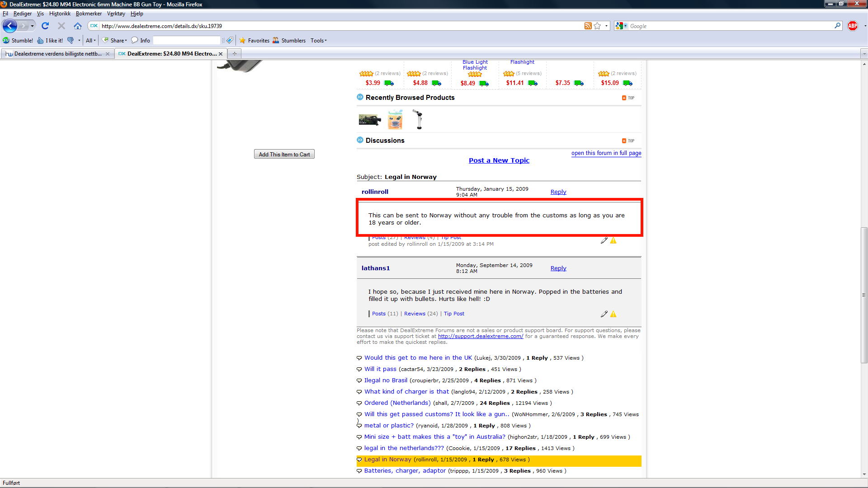Open the back history dropdown arrow
The image size is (868, 488).
32,26
